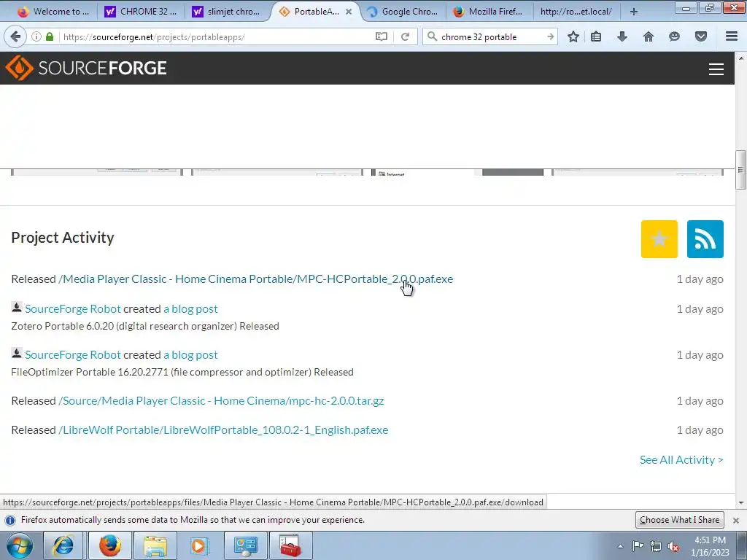747x560 pixels.
Task: Open the SourceForge hamburger menu
Action: (716, 69)
